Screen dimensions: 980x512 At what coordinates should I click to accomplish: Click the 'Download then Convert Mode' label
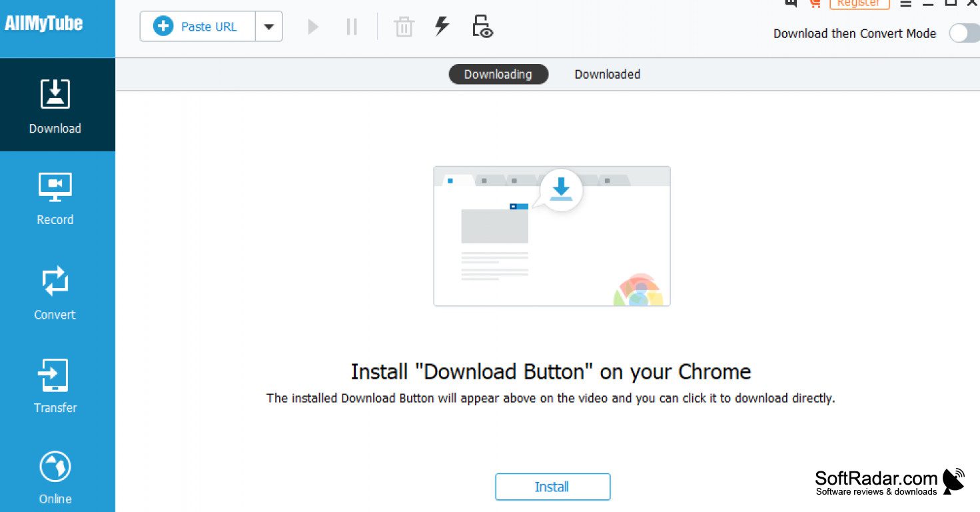pos(854,33)
